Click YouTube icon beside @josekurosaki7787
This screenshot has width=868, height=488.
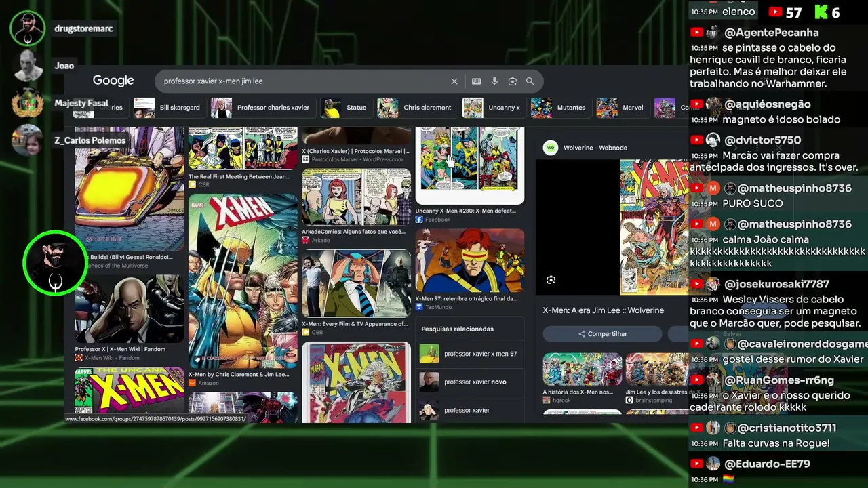coord(696,284)
